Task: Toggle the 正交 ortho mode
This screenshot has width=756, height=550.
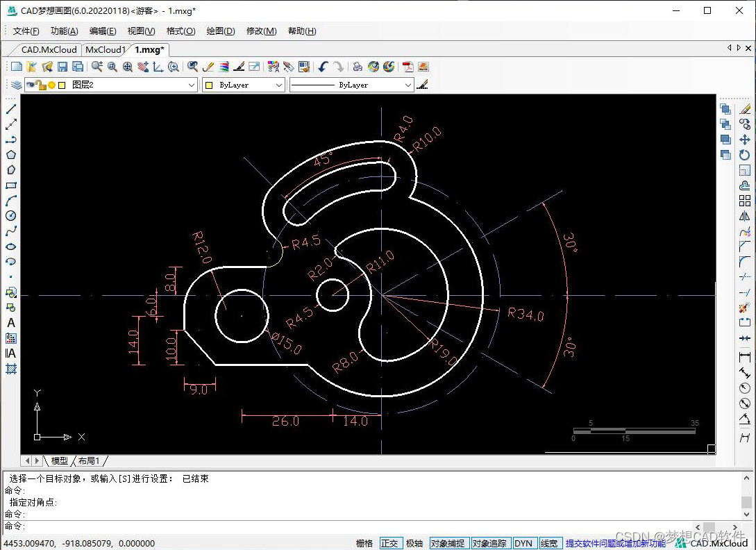Action: [389, 543]
